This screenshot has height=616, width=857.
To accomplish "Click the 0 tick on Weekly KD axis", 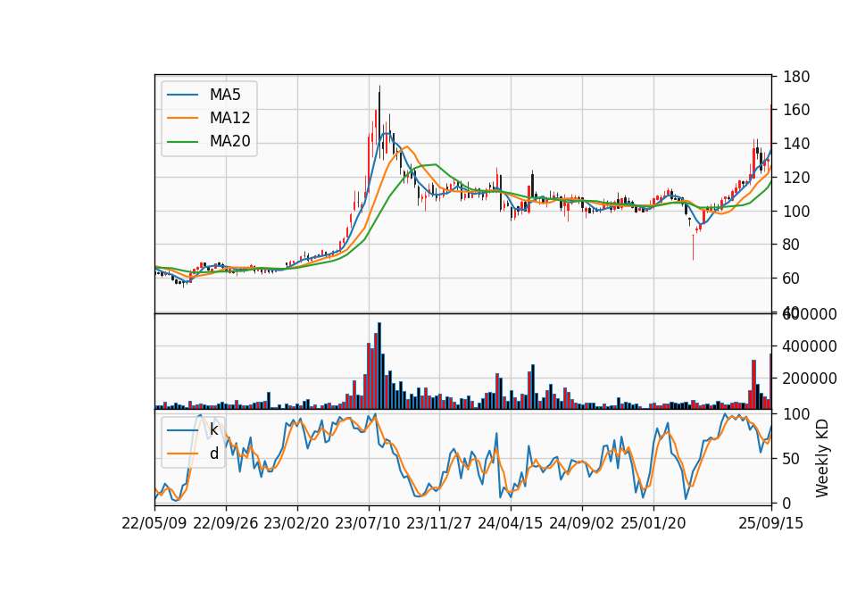I will [787, 504].
